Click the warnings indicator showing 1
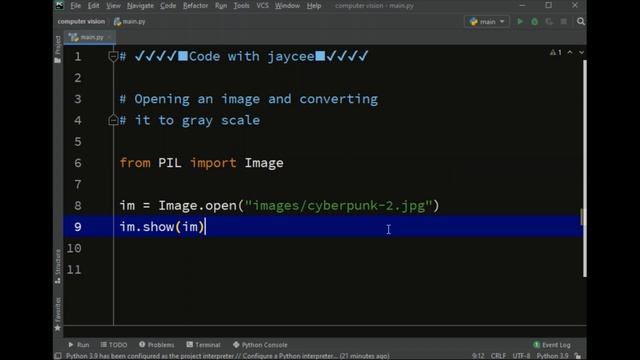Viewport: 640px width, 360px height. (556, 52)
